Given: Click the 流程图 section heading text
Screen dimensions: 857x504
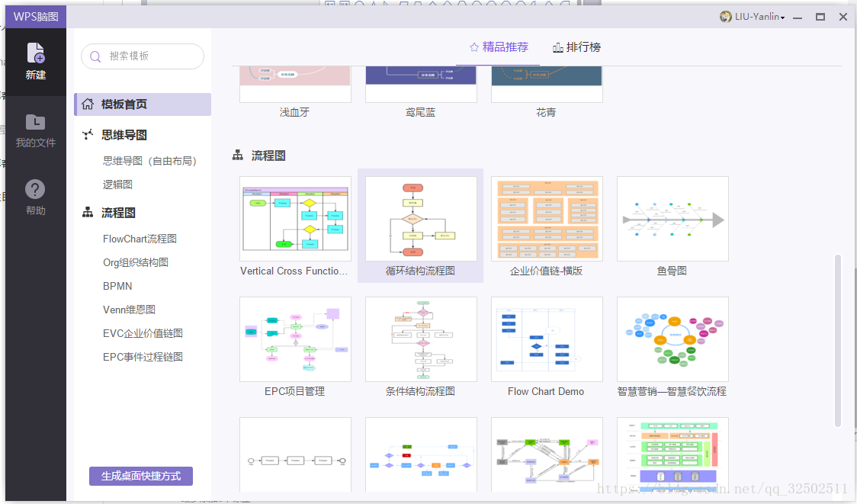Looking at the screenshot, I should pyautogui.click(x=268, y=156).
